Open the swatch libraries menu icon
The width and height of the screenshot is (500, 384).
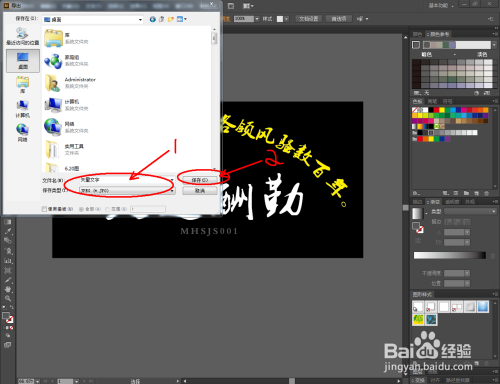tap(416, 193)
